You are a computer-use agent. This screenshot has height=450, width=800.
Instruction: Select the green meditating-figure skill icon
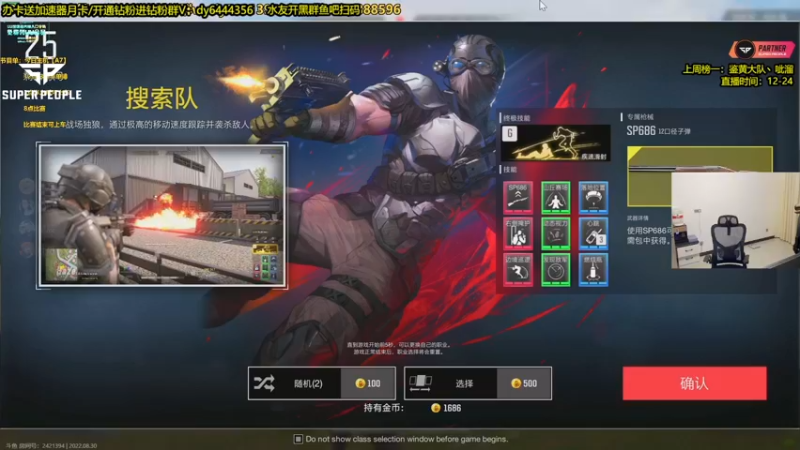[x=556, y=197]
